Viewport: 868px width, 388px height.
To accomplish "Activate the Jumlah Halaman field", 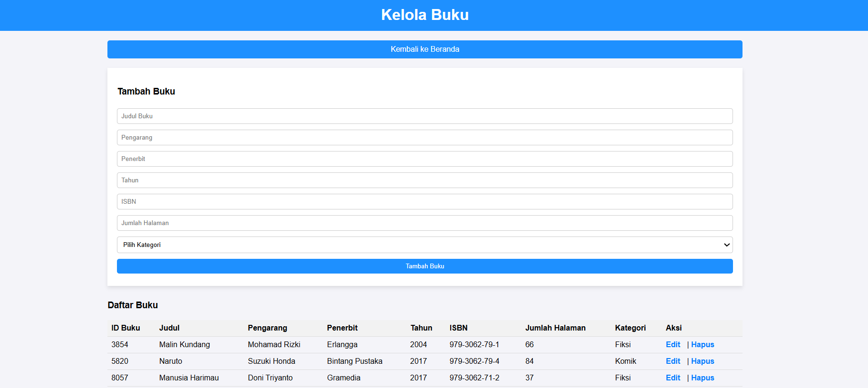I will pyautogui.click(x=424, y=223).
